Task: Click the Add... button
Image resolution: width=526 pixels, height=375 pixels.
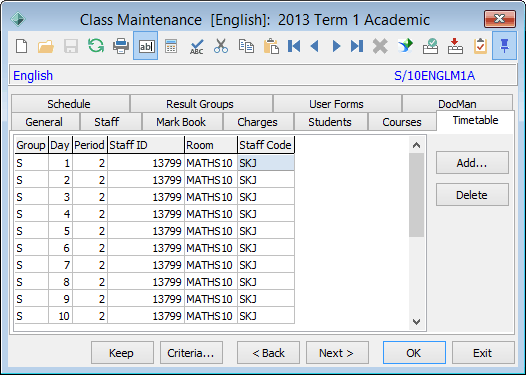Action: [x=472, y=163]
